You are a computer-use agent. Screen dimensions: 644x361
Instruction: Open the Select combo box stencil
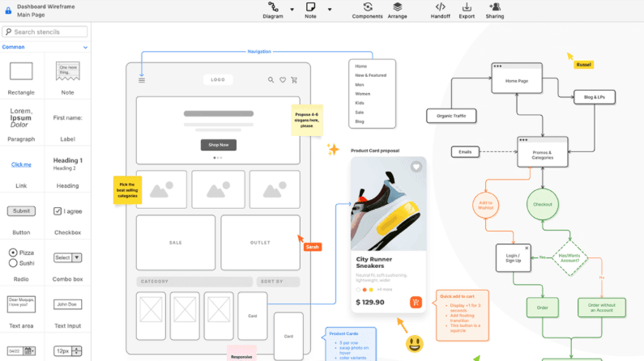[68, 257]
